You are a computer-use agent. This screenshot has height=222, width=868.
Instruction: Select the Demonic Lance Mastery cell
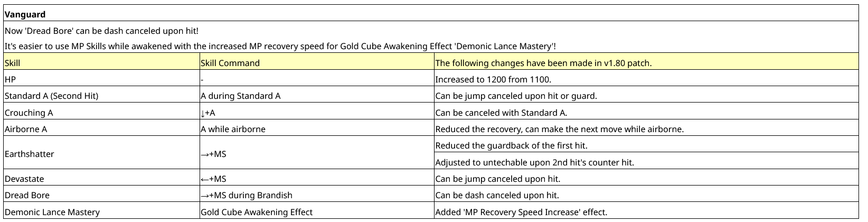(101, 211)
